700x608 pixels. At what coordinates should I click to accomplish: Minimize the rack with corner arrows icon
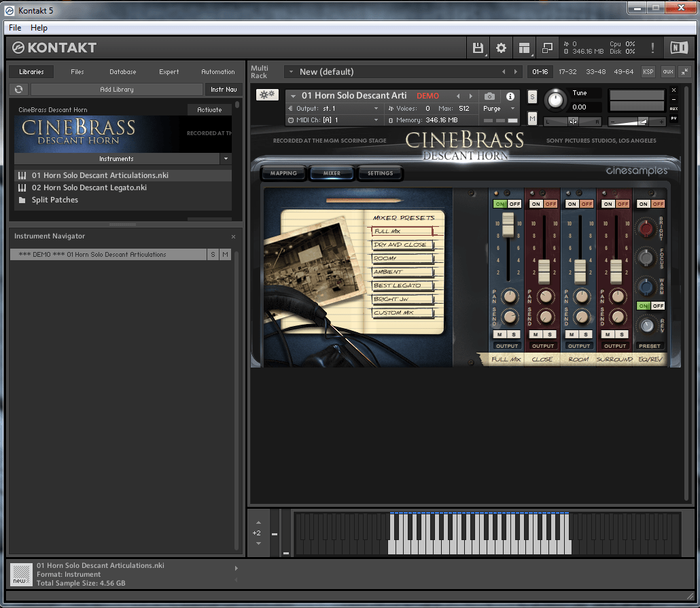point(685,71)
